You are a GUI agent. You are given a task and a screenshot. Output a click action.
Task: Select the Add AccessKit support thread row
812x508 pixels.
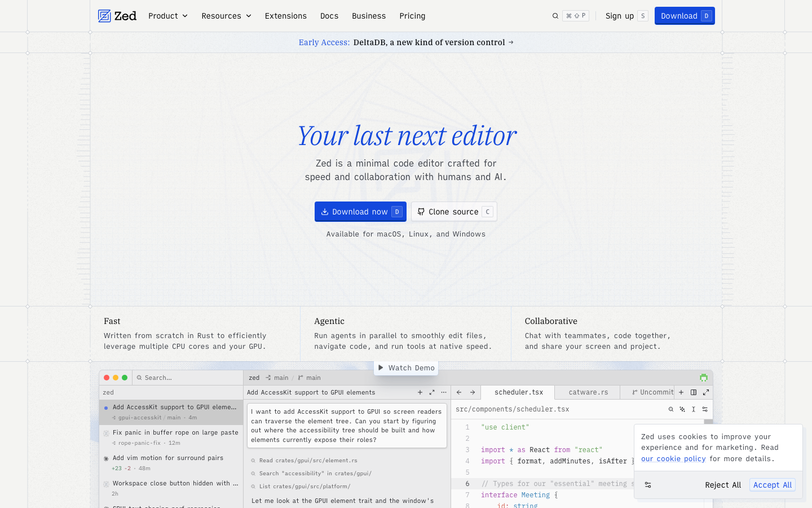point(171,412)
